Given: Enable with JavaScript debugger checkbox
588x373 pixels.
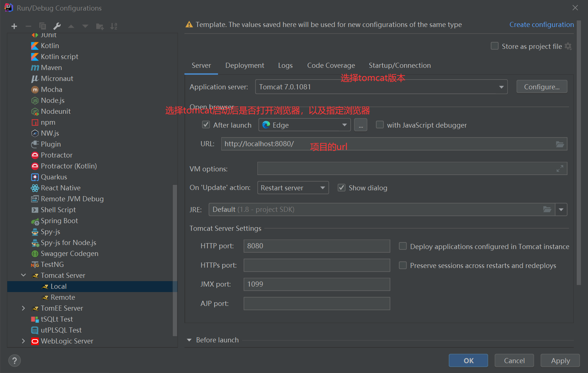Looking at the screenshot, I should [380, 125].
